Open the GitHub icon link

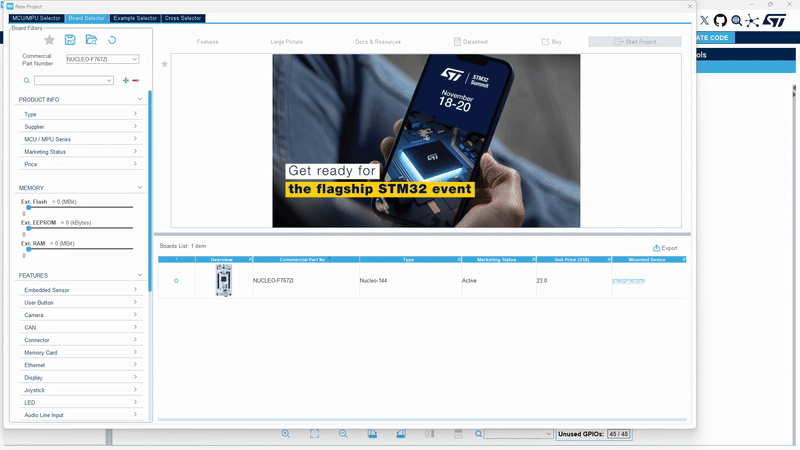click(720, 20)
